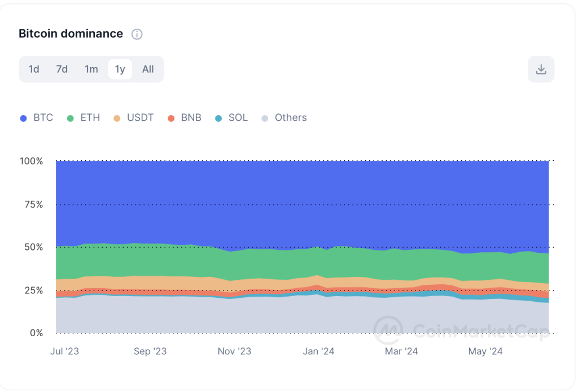Switch the chart range to 1d
This screenshot has width=578, height=392.
pos(34,69)
